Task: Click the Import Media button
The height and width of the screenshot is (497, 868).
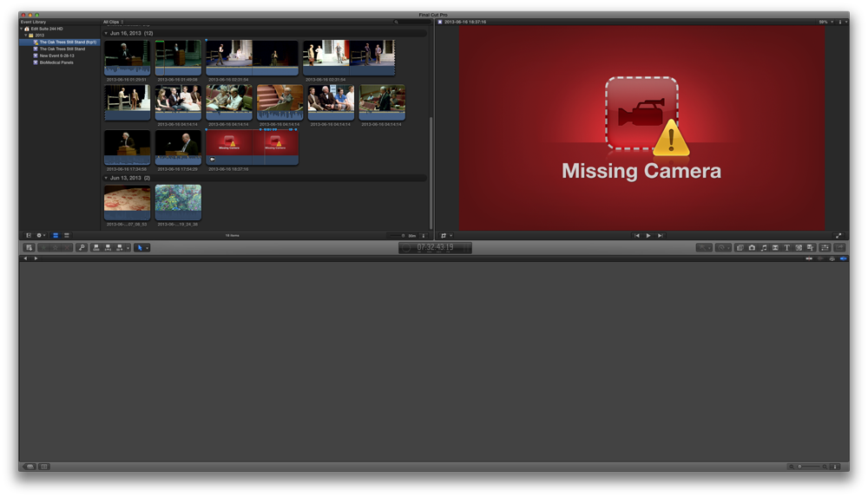Action: 29,248
